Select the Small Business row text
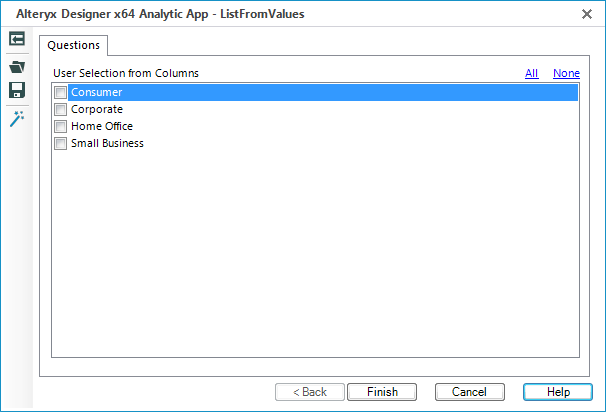The image size is (606, 412). tap(107, 143)
